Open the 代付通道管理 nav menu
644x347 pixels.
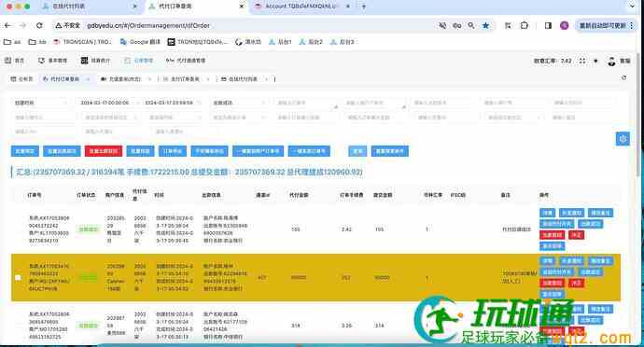pyautogui.click(x=186, y=61)
